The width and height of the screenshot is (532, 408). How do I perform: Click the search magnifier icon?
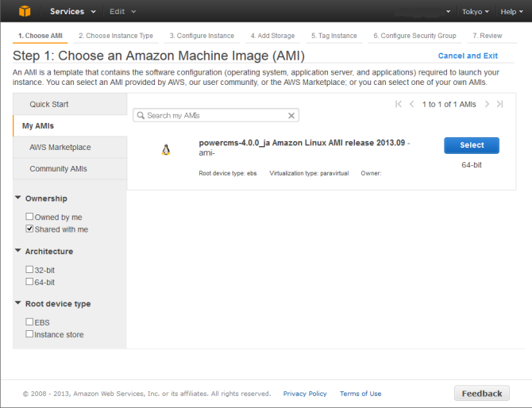pos(141,115)
